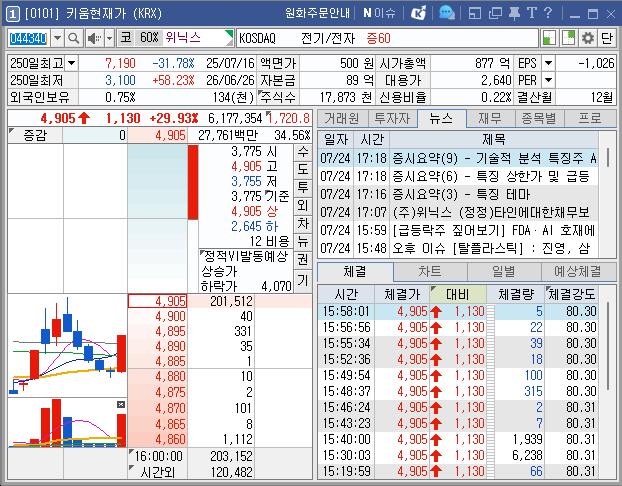Switch to the 예상체결 tab
The image size is (622, 486).
pyautogui.click(x=578, y=272)
